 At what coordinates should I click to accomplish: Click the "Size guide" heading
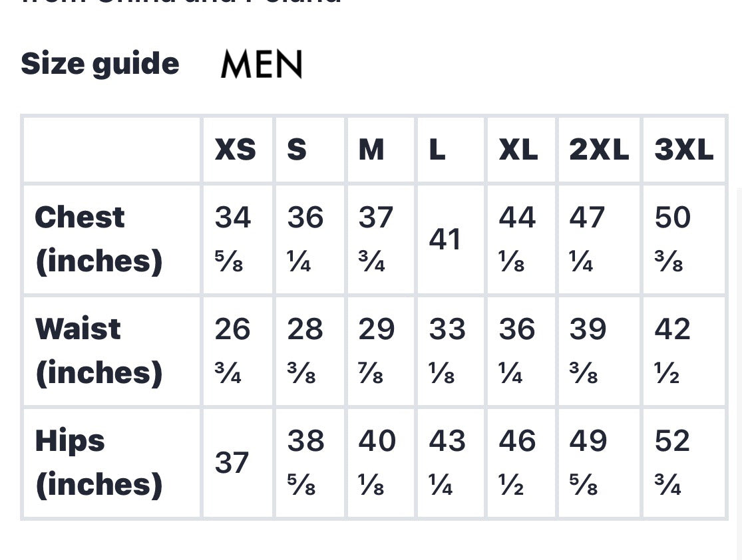click(100, 64)
